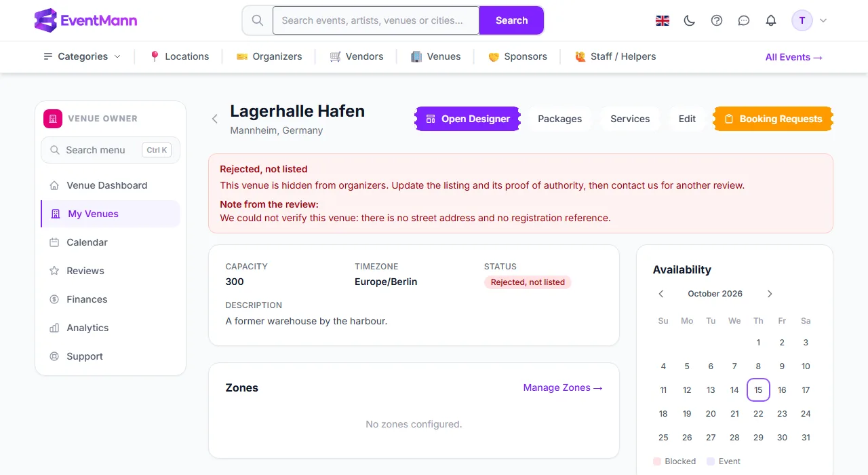
Task: Select October 22 in the calendar
Action: pos(758,414)
